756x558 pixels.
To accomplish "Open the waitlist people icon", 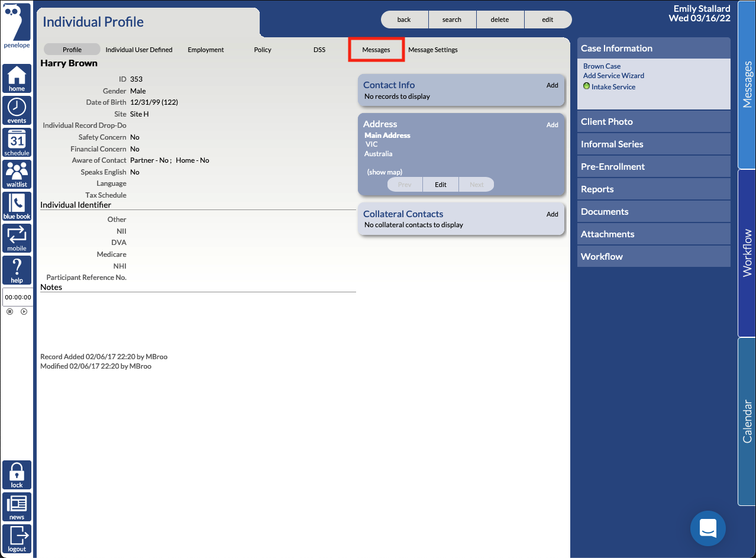I will point(17,175).
